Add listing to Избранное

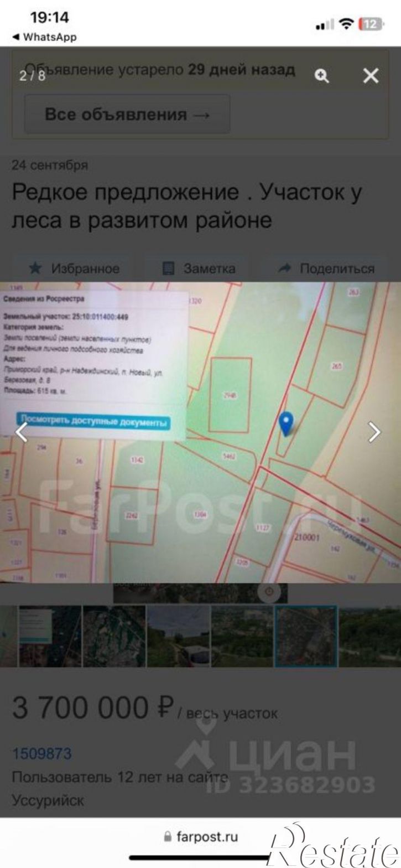coord(74,268)
